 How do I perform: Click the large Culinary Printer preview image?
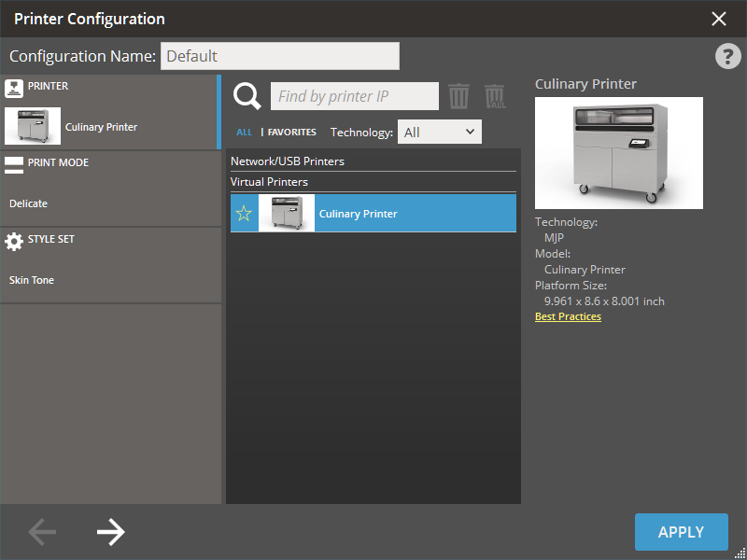click(618, 153)
